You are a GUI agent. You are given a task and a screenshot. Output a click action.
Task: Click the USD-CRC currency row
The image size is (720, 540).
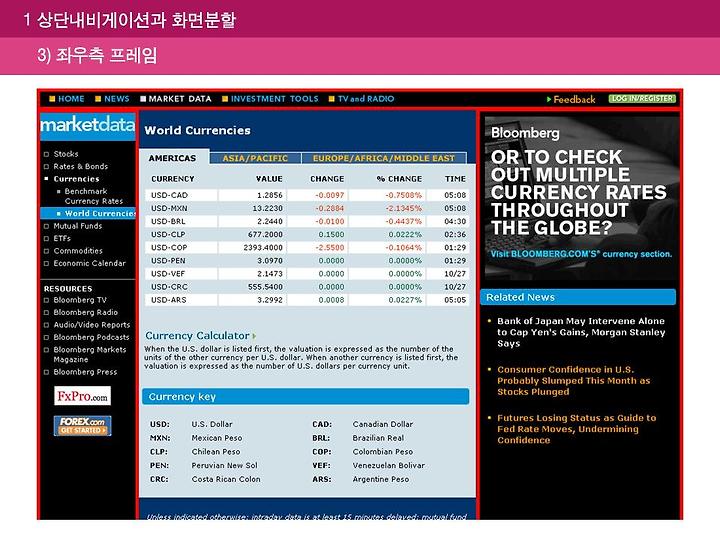[x=307, y=287]
